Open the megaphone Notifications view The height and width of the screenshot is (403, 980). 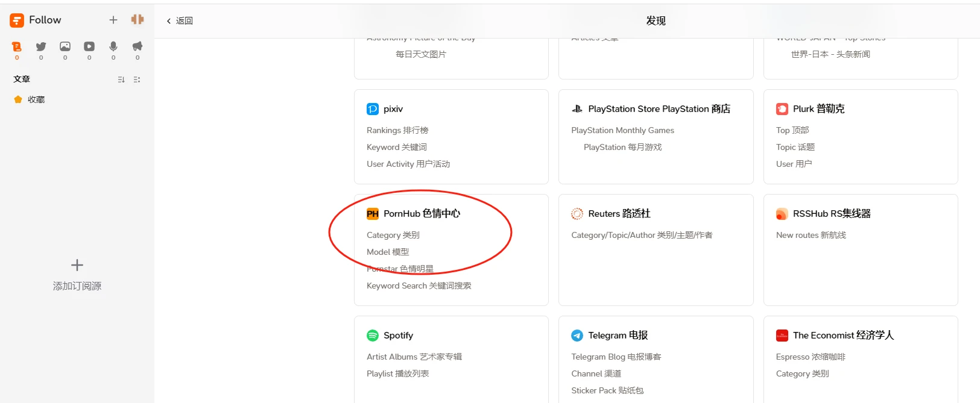click(138, 47)
